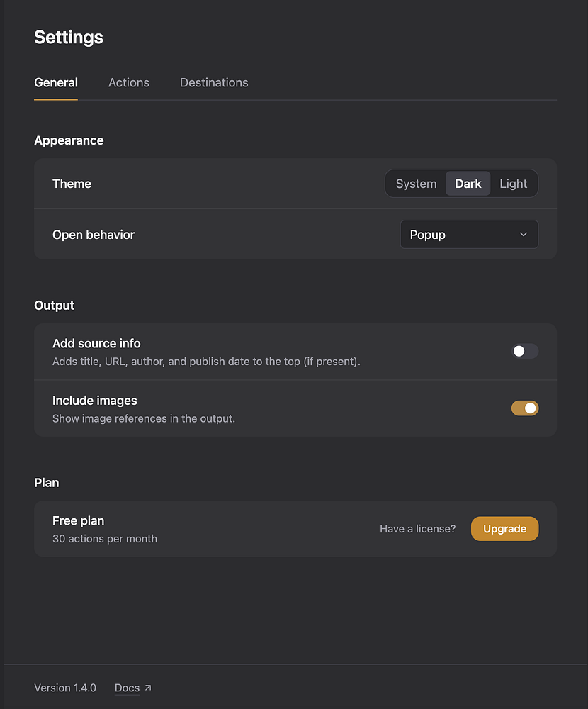The width and height of the screenshot is (588, 709).
Task: Open the Actions tab
Action: [129, 83]
